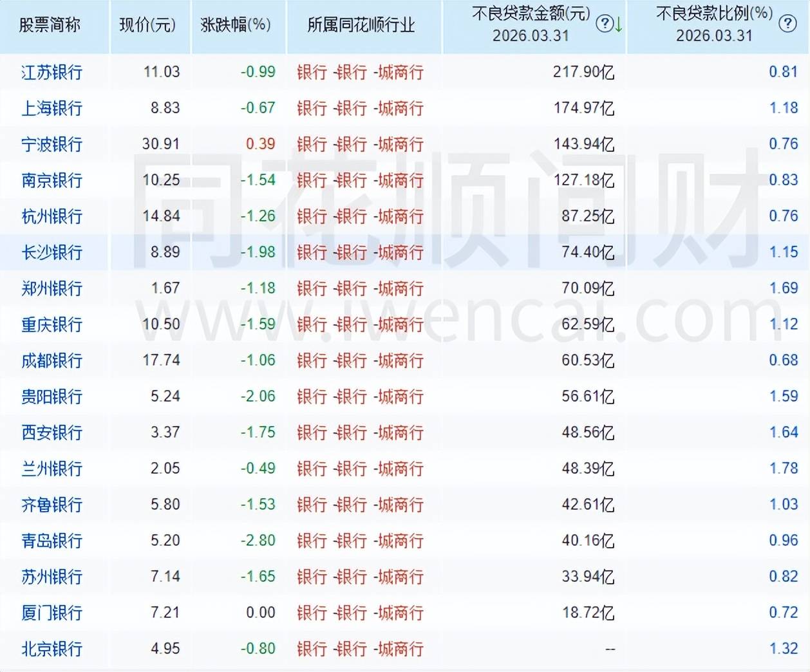Open 宁波银行 stock link
Viewport: 810px width, 672px height.
click(52, 144)
